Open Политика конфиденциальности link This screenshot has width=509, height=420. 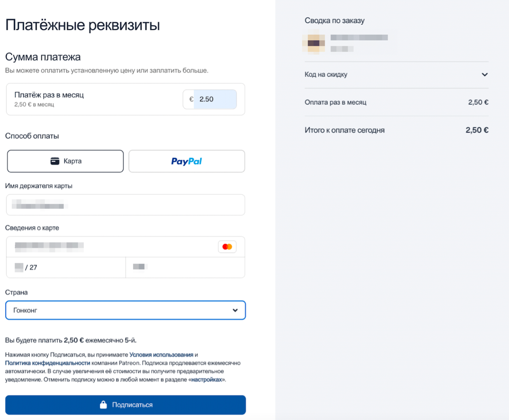click(x=48, y=363)
